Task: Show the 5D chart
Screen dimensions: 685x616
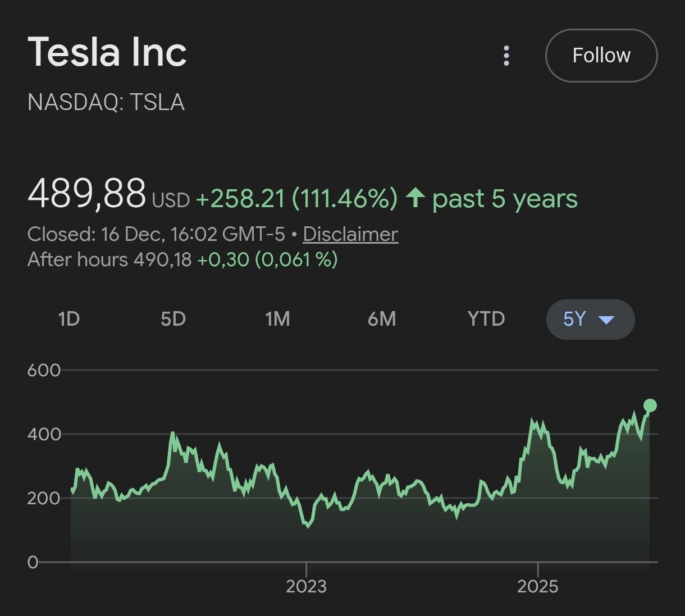Action: pos(173,319)
